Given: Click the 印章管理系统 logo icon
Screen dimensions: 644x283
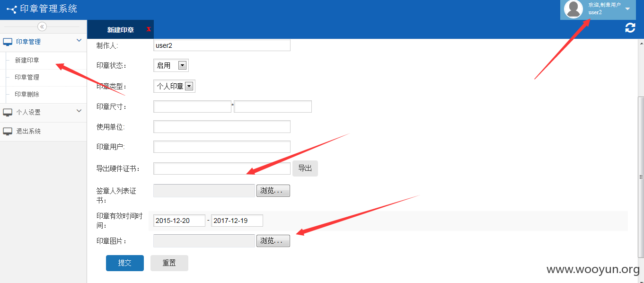Looking at the screenshot, I should pos(11,9).
